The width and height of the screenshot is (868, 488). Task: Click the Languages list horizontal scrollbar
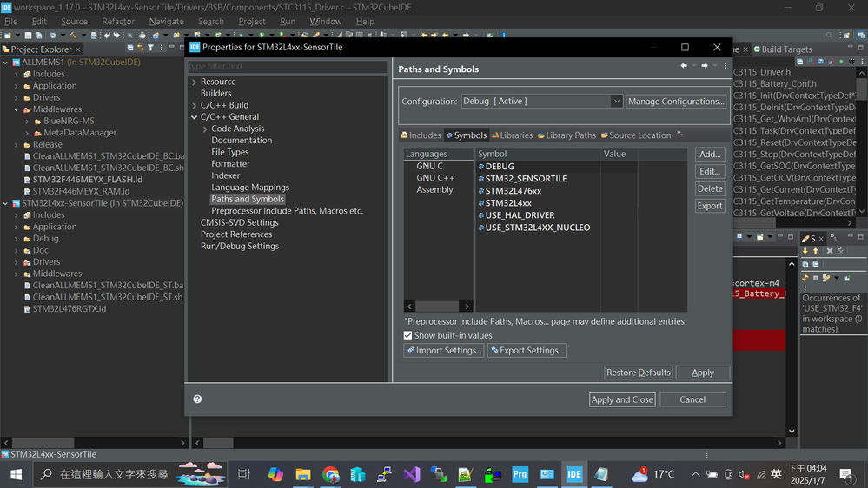point(438,307)
